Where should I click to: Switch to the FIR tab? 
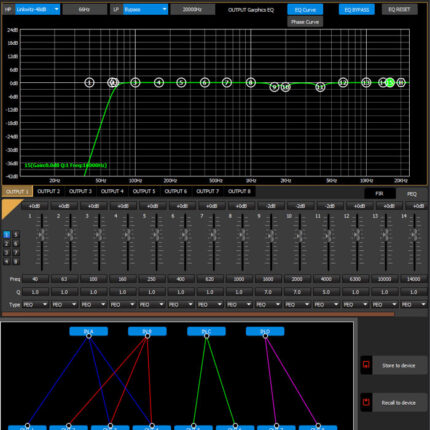(379, 193)
